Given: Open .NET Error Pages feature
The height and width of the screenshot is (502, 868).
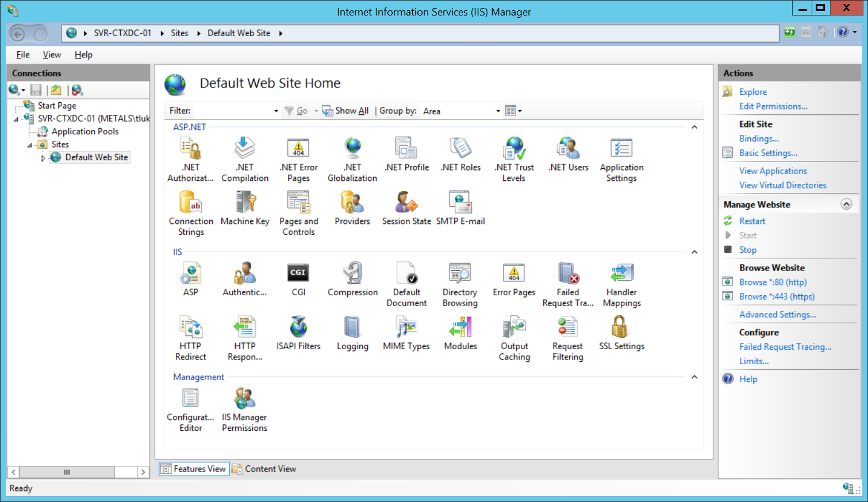Looking at the screenshot, I should 298,160.
